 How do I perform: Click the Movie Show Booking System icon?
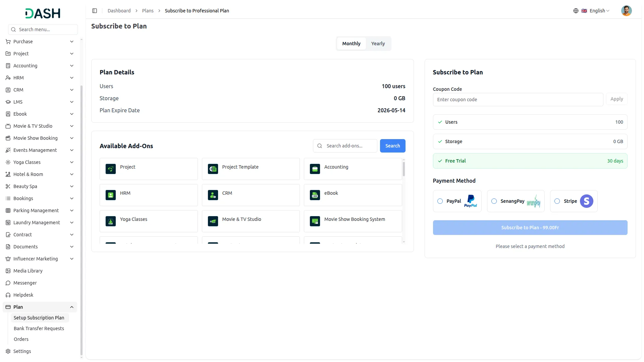[x=315, y=221]
